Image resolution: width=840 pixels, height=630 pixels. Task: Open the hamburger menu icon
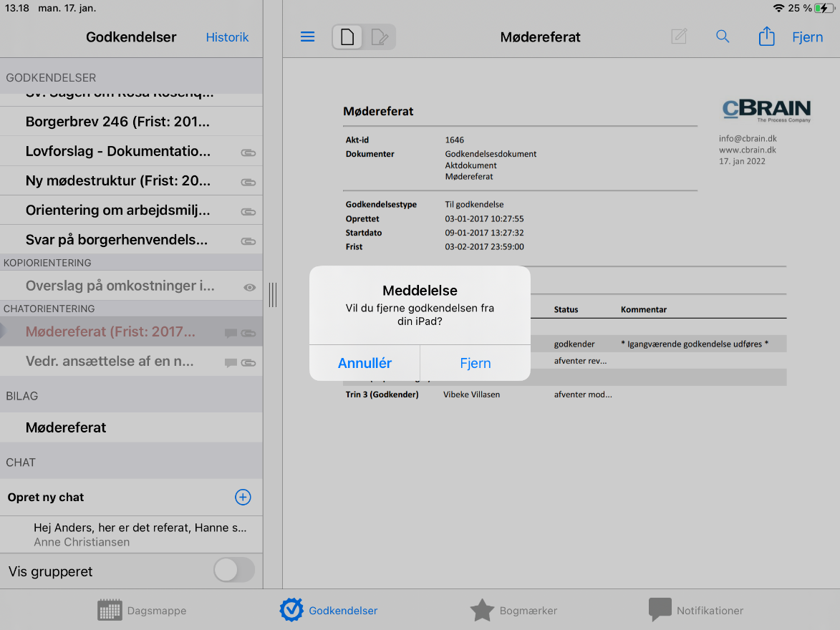[308, 37]
